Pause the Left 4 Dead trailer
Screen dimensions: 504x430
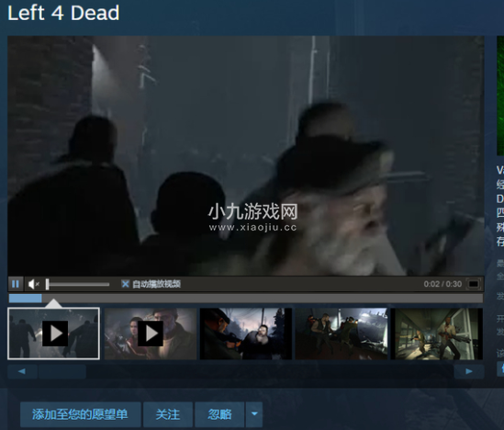pos(15,284)
